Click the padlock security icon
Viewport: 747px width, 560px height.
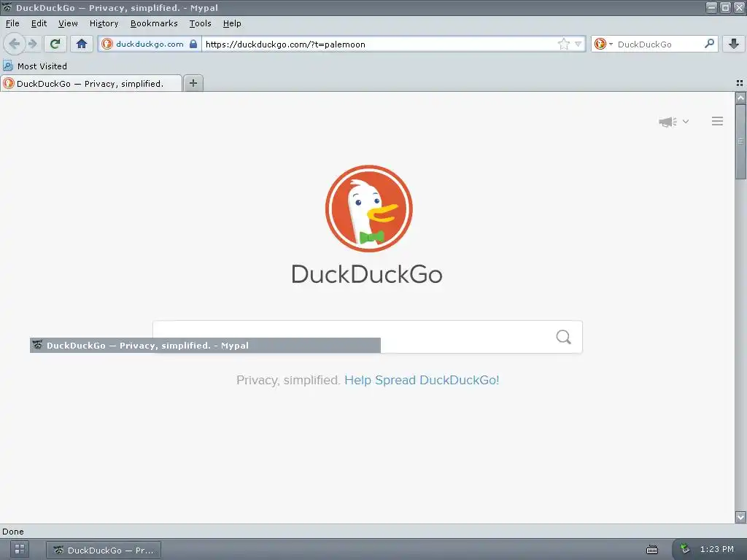193,44
